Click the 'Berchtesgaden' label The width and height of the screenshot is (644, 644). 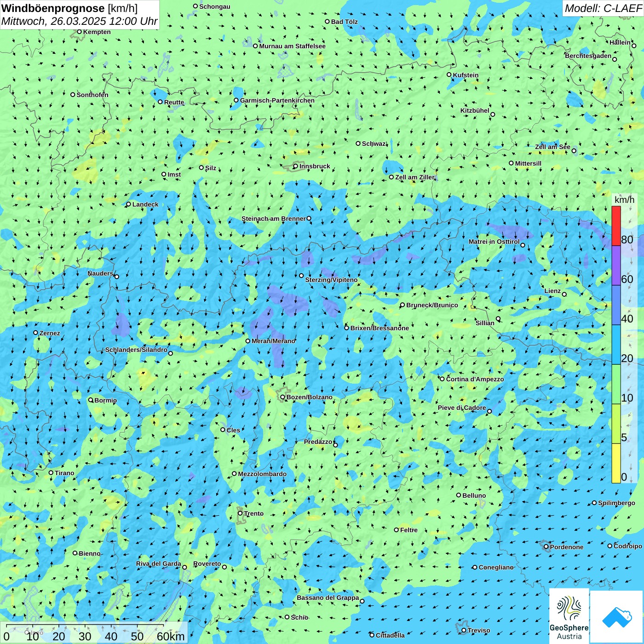tap(588, 56)
